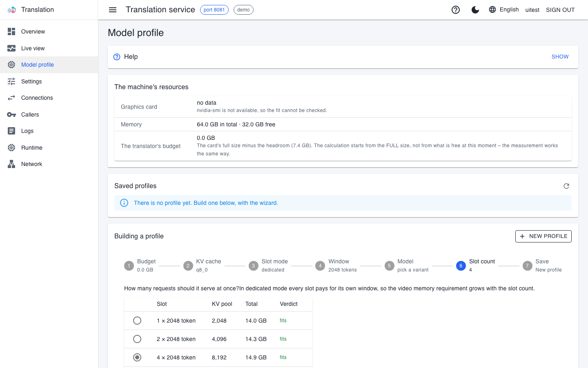Click the demo chip
This screenshot has height=368, width=588.
243,10
